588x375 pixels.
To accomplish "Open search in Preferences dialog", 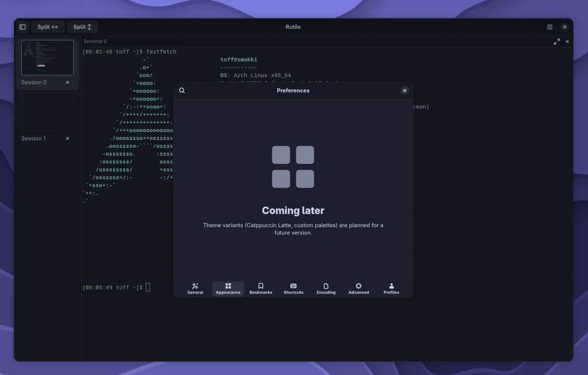I will (x=182, y=90).
